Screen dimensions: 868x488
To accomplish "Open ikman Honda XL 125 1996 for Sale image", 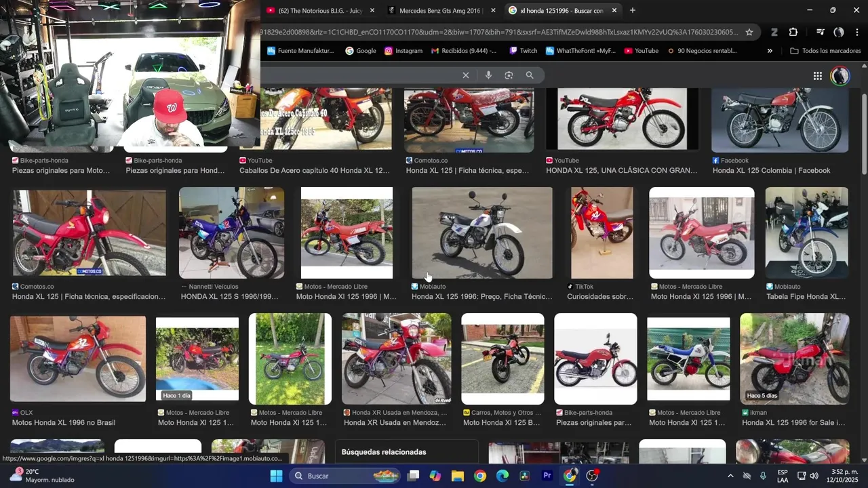I will click(x=794, y=359).
